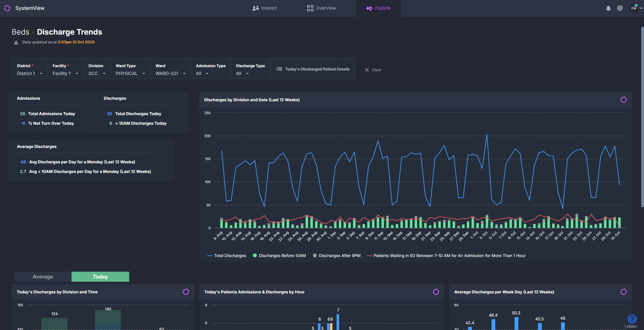Image resolution: width=644 pixels, height=330 pixels.
Task: Expand the Ward Type PHYSICAL dropdown
Action: 130,73
